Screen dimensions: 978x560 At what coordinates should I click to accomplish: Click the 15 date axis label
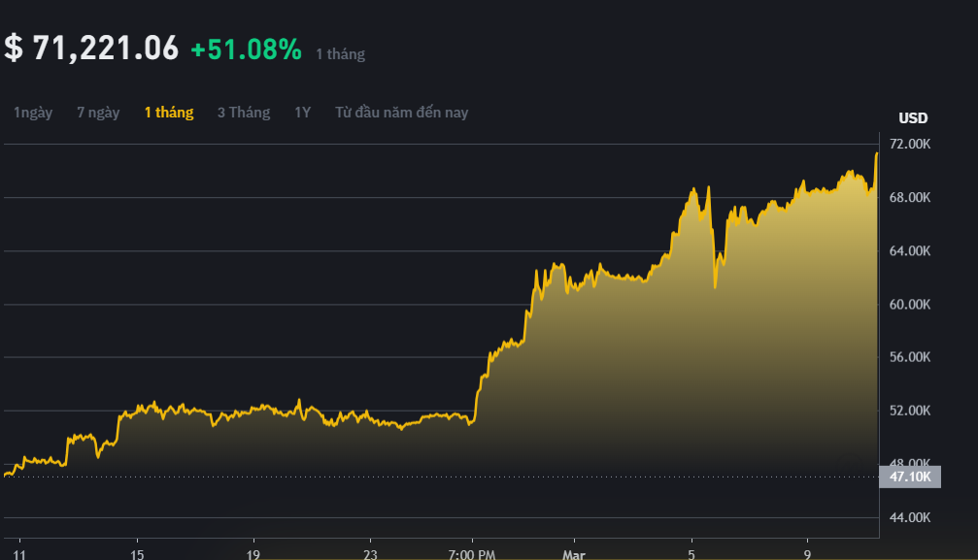(x=137, y=554)
